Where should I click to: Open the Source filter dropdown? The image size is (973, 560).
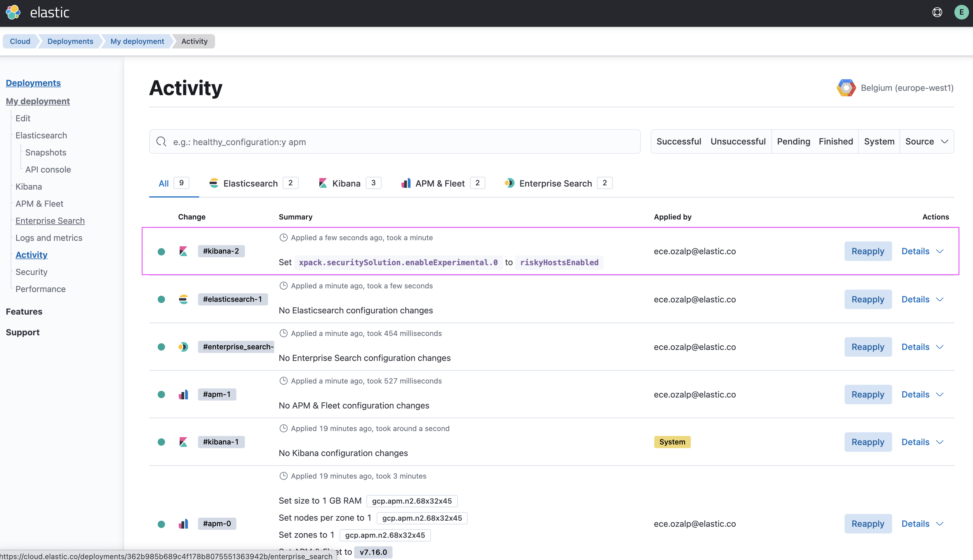pos(926,141)
